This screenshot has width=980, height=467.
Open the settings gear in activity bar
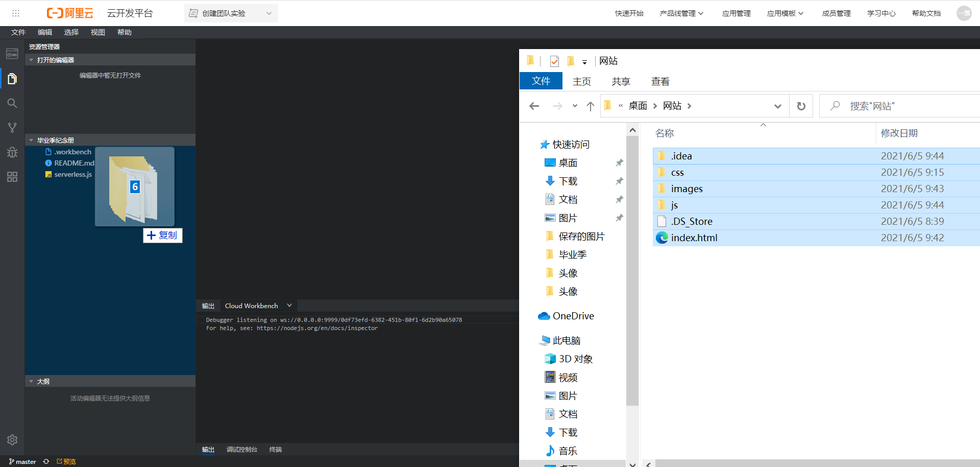point(12,440)
